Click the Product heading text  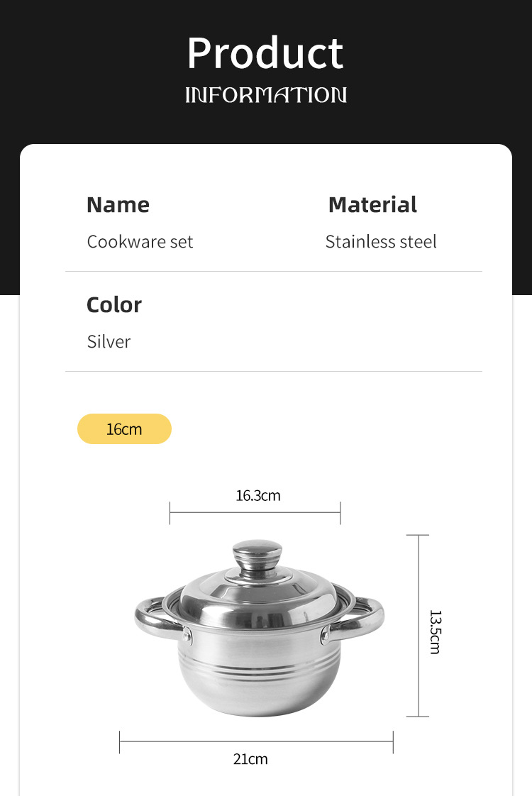(265, 52)
